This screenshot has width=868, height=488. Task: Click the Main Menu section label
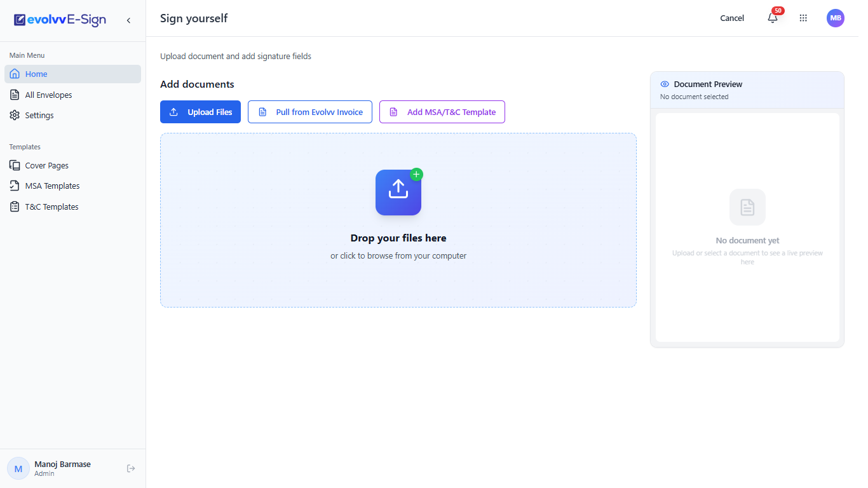coord(27,55)
